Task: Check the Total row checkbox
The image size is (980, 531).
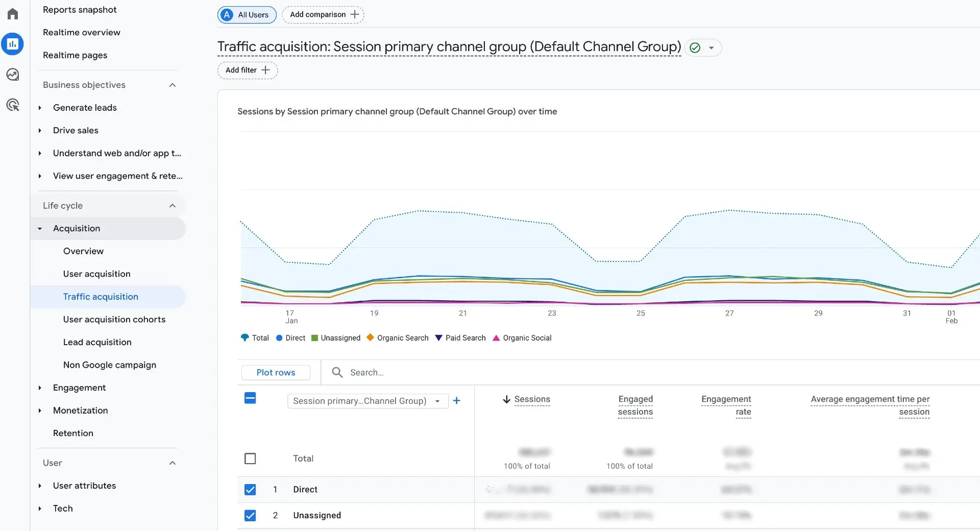Action: point(250,458)
